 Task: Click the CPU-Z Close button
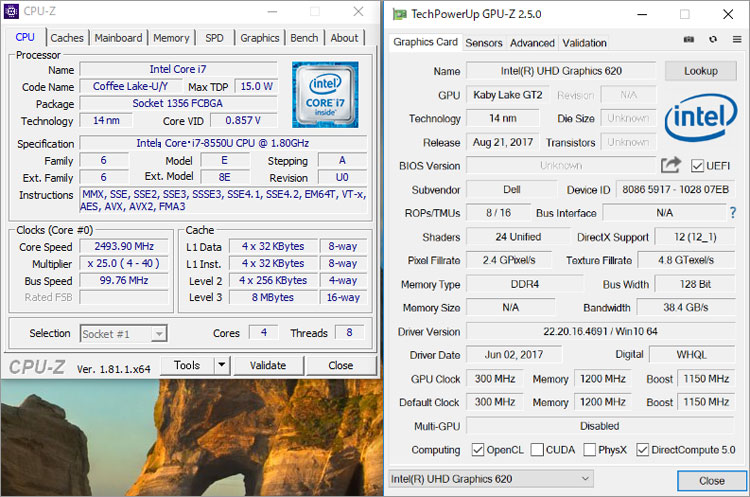341,365
